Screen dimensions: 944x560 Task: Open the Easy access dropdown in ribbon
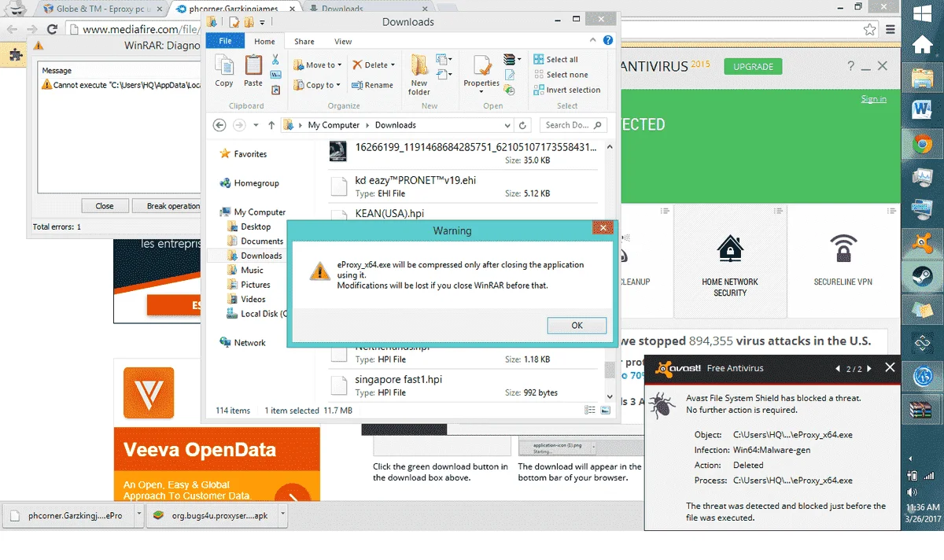pyautogui.click(x=444, y=75)
